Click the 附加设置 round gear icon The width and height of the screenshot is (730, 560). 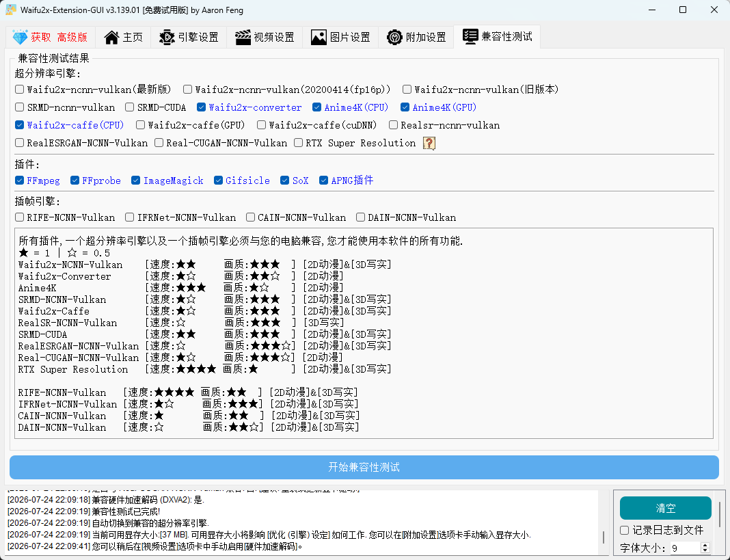point(394,38)
